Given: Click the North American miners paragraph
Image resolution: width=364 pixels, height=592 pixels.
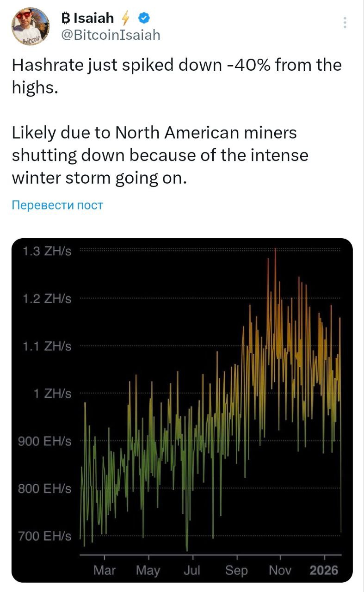Looking at the screenshot, I should click(x=160, y=155).
